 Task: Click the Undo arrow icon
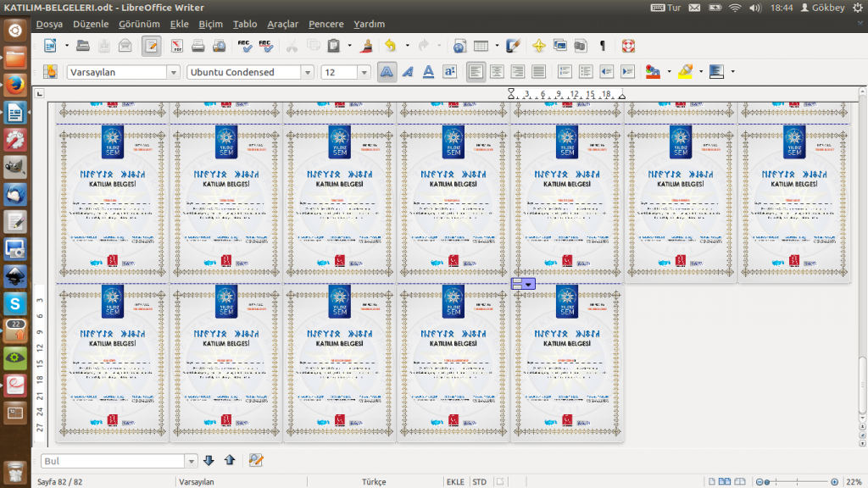click(x=390, y=46)
